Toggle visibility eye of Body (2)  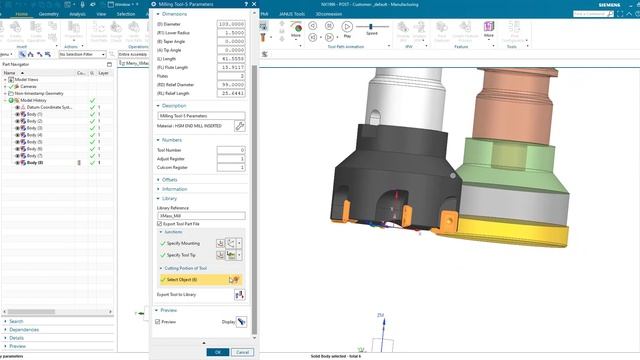pos(17,121)
